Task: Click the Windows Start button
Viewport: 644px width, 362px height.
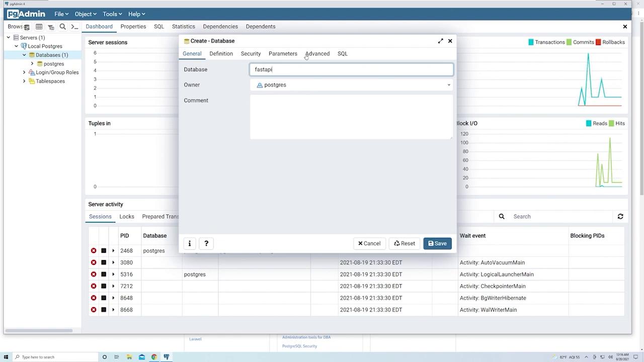Action: tap(7, 357)
